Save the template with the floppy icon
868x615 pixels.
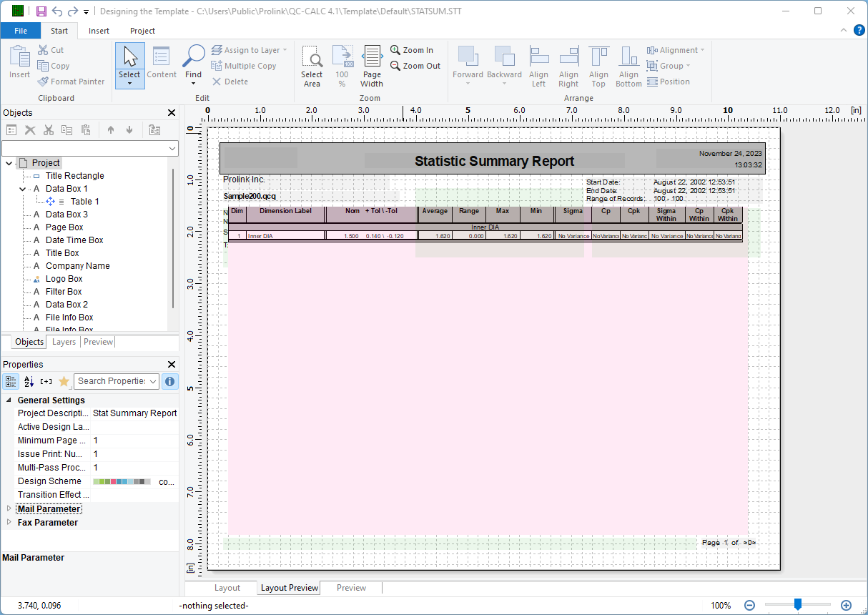tap(41, 11)
